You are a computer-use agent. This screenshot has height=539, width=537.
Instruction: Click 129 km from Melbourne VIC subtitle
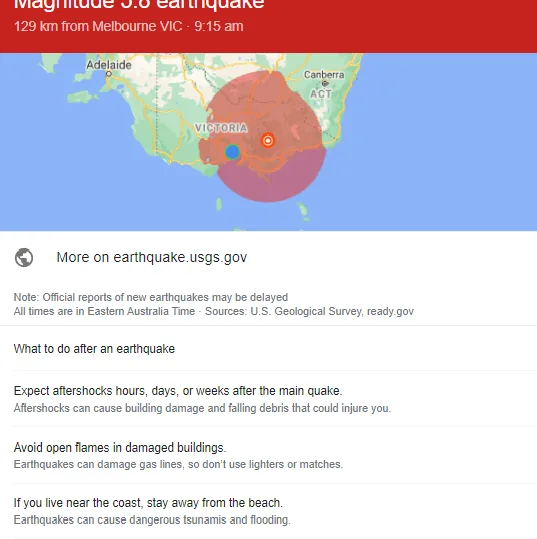point(129,26)
